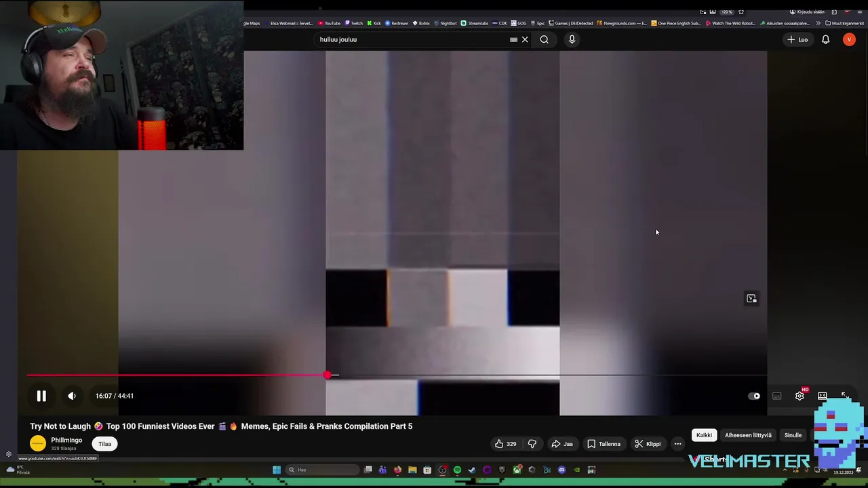
Task: Open the Xbox app from the taskbar
Action: coord(517,470)
